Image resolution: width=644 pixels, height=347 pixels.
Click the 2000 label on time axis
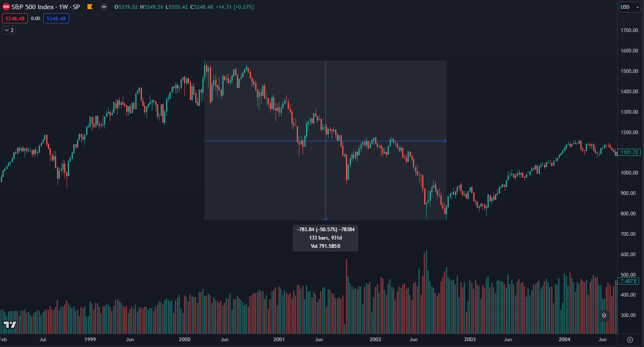point(184,340)
